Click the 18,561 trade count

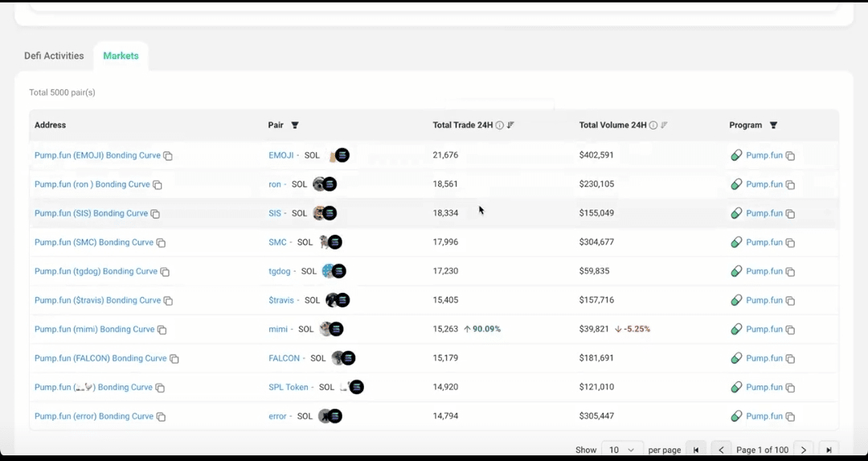pos(445,184)
